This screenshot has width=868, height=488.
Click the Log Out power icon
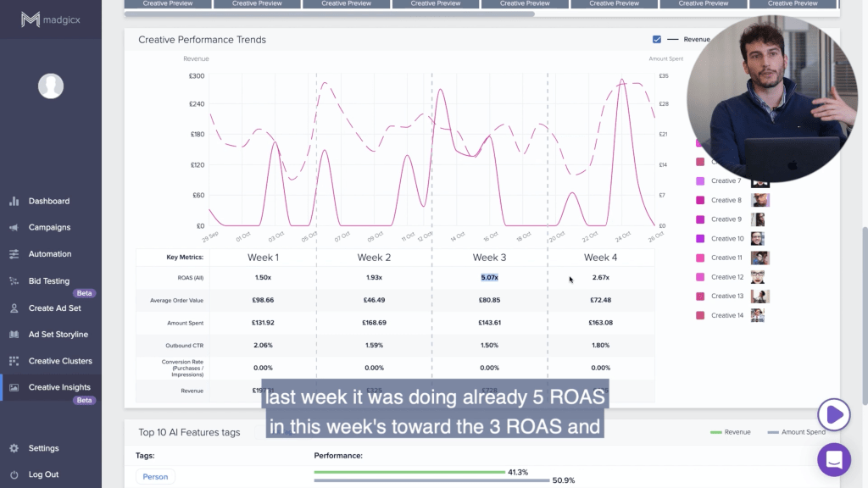click(x=14, y=474)
